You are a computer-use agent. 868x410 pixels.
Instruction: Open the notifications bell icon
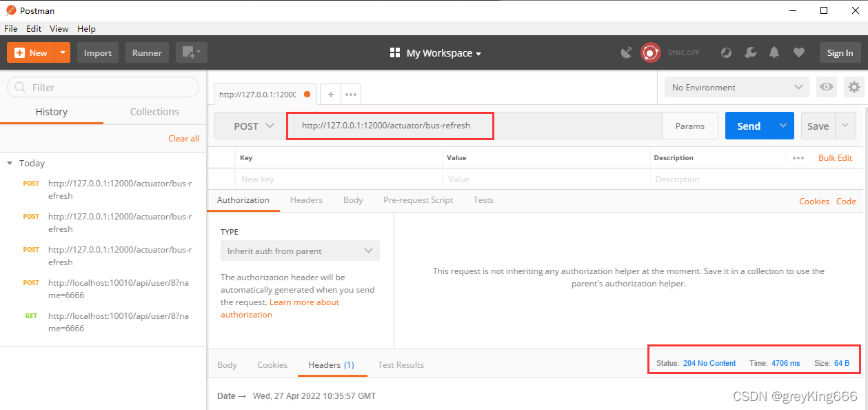(x=774, y=52)
